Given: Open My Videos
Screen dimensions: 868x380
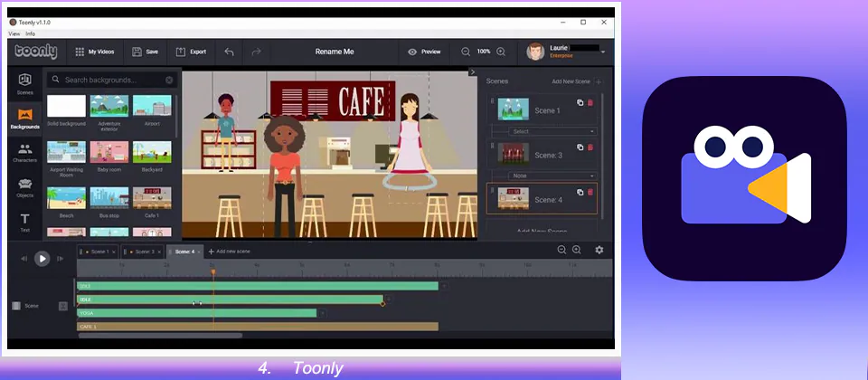Looking at the screenshot, I should click(95, 52).
